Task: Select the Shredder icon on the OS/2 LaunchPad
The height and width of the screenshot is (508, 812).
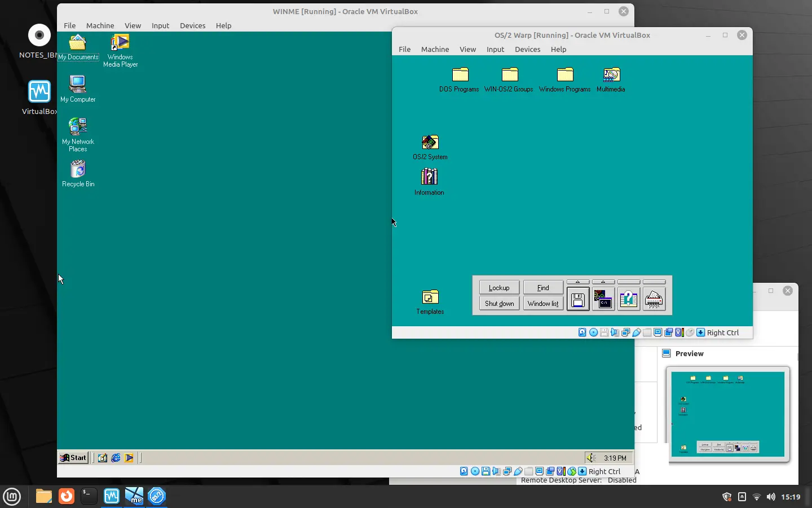Action: (654, 300)
